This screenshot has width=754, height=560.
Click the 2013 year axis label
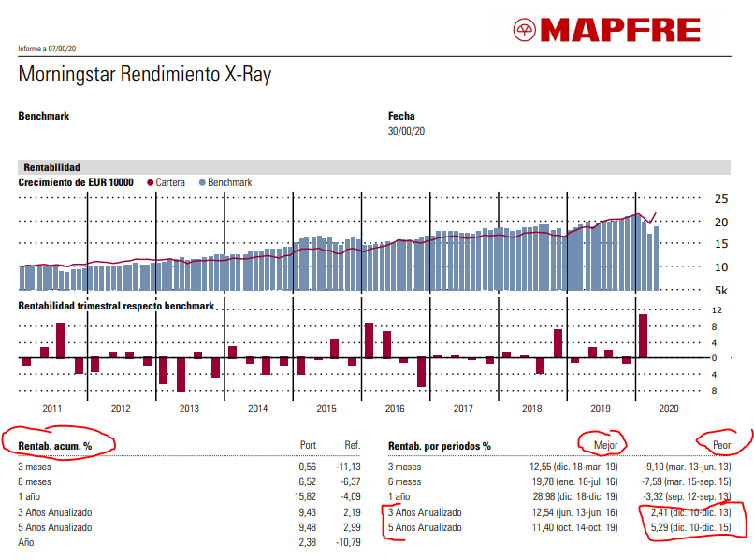[x=189, y=409]
